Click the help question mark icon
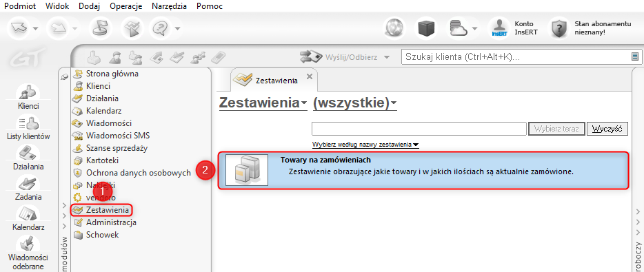The height and width of the screenshot is (272, 644). coord(161,28)
